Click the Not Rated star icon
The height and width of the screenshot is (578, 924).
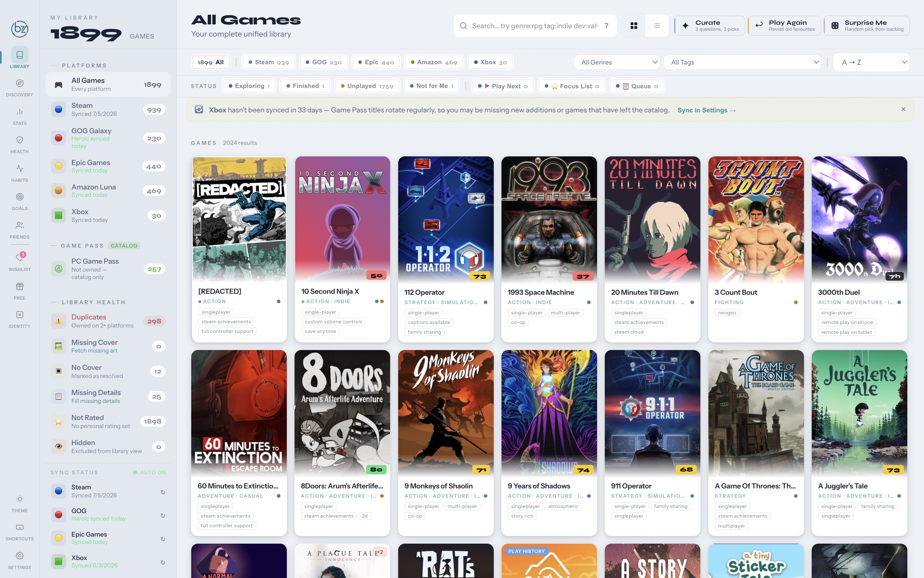pos(58,421)
